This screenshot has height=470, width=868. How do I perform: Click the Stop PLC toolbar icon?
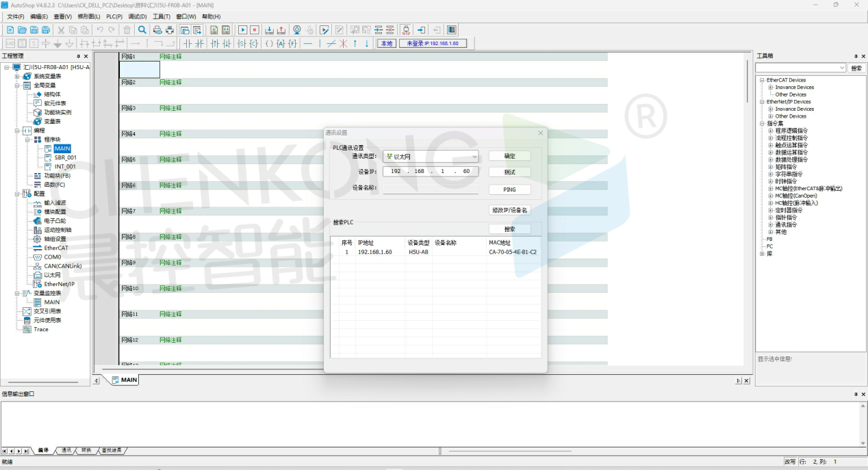[255, 30]
